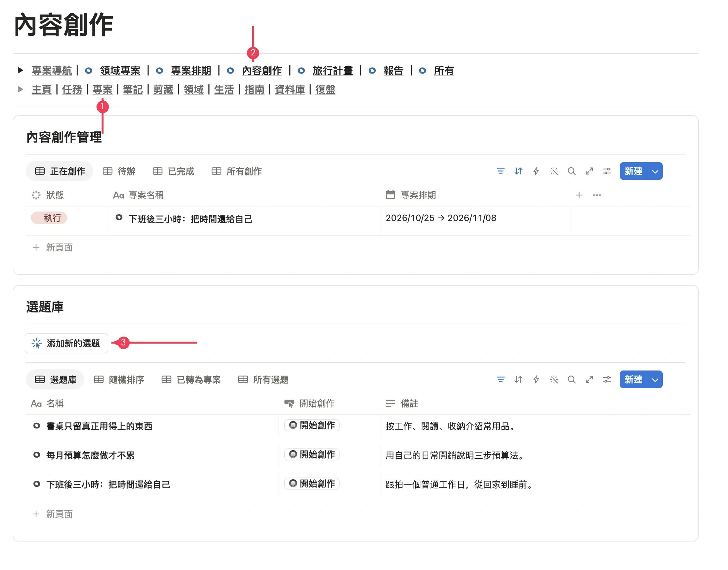Open the 旅行計畫 navigation link

[332, 70]
